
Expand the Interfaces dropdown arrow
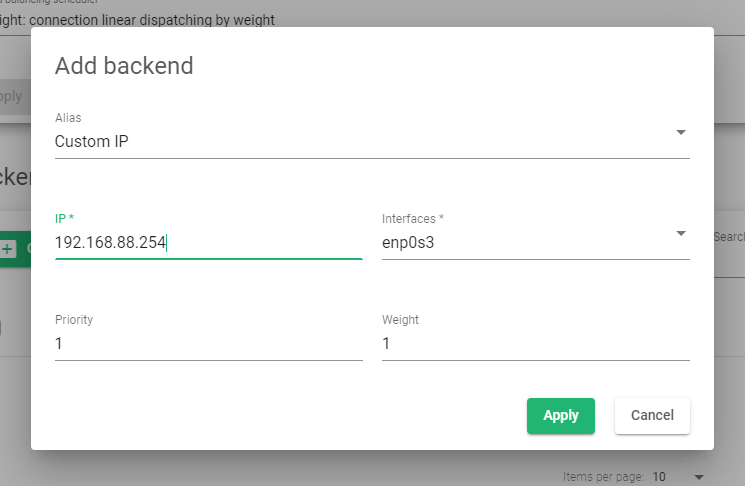click(681, 233)
